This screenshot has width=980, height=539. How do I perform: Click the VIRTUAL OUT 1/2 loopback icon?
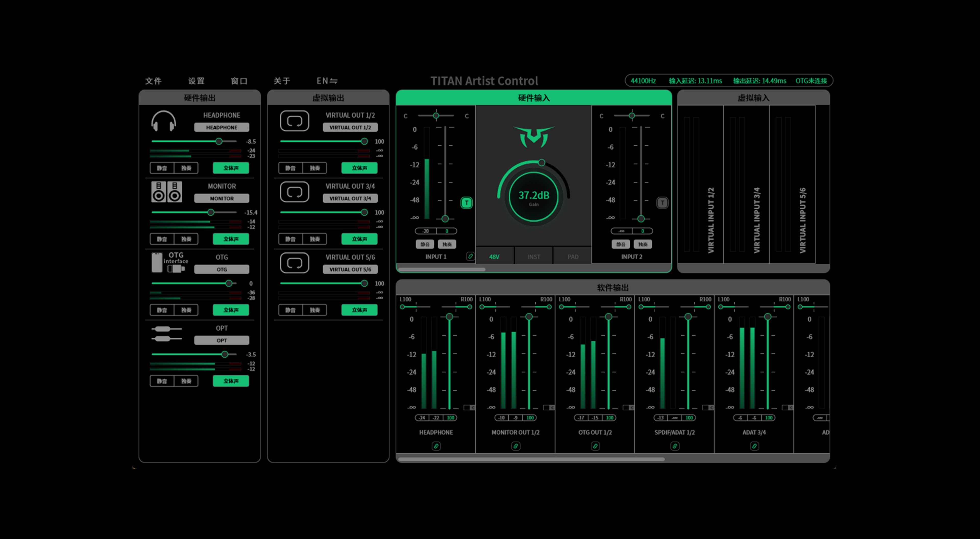295,121
